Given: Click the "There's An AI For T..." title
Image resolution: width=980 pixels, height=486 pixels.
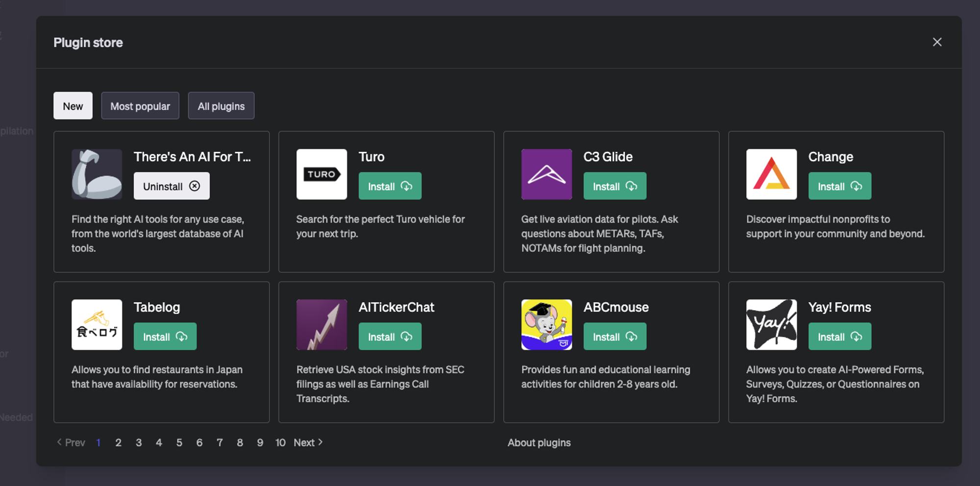Looking at the screenshot, I should click(x=192, y=157).
